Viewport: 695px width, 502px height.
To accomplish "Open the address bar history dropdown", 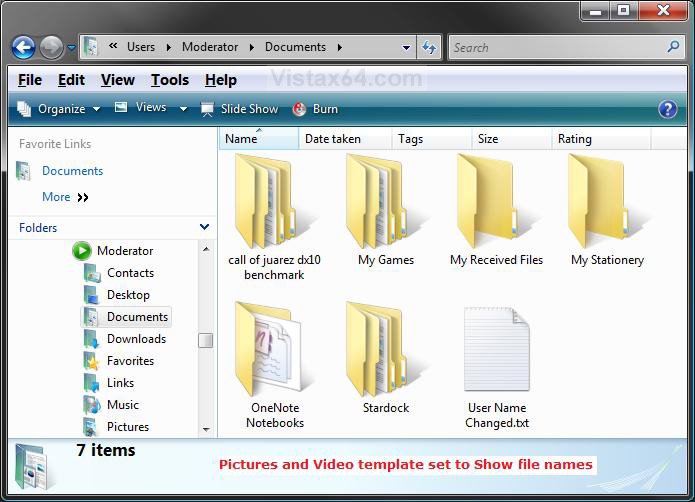I will point(407,47).
